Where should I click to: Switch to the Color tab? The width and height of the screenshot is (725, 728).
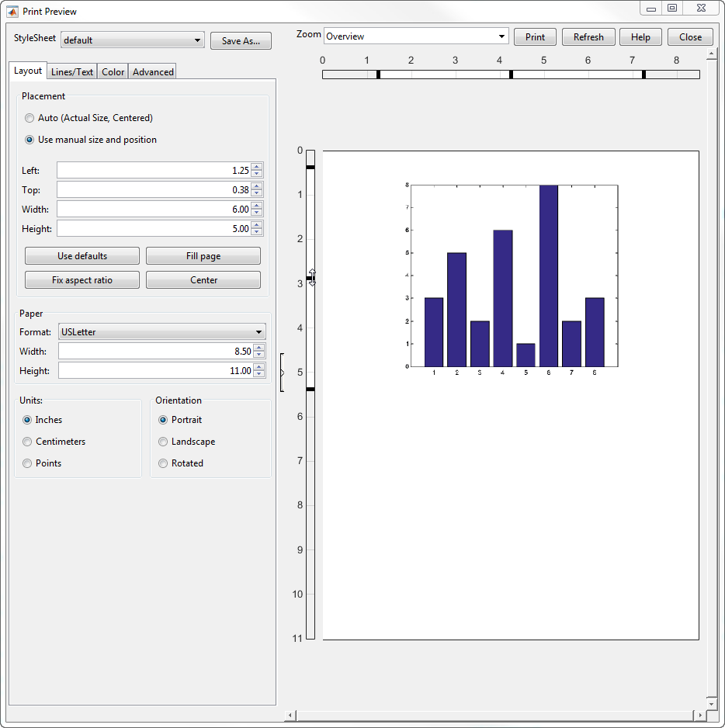[113, 72]
